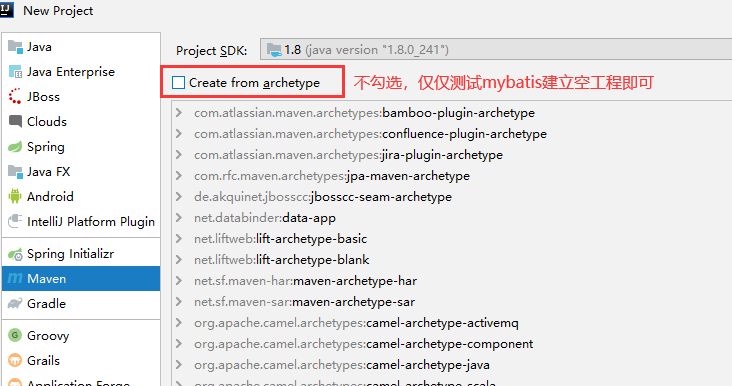The width and height of the screenshot is (732, 386).
Task: Select camel-archetype-activemq text
Action: [x=443, y=323]
